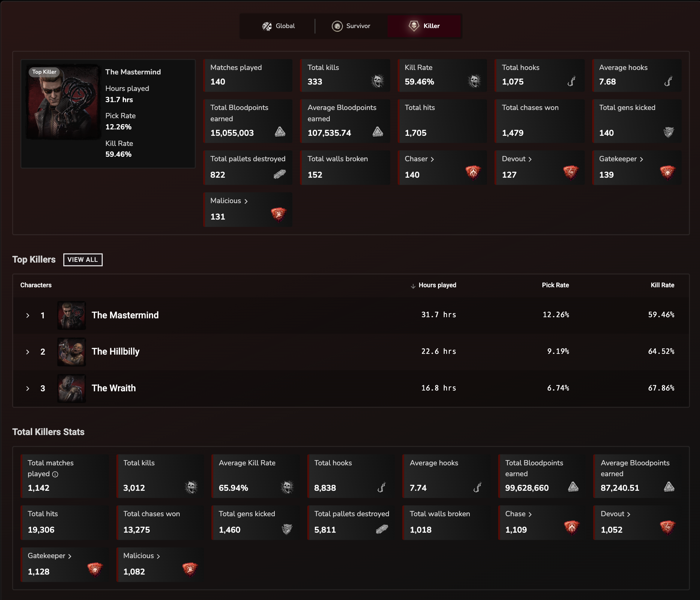Open Devout emblem details in Total Killers Stats
This screenshot has height=600, width=700.
[x=615, y=514]
